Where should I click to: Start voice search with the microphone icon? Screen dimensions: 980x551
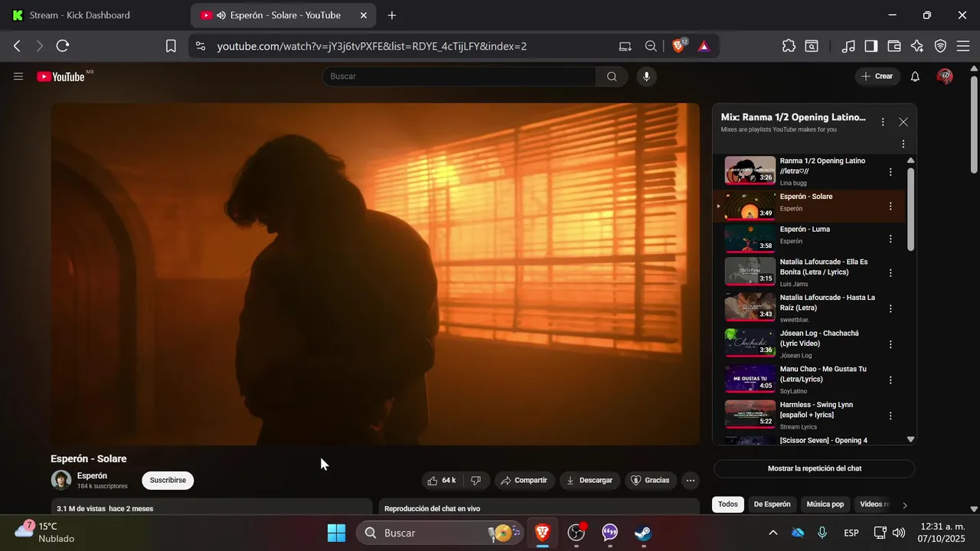click(646, 77)
